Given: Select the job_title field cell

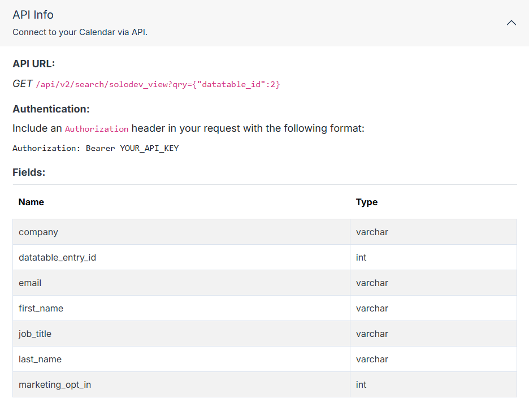Looking at the screenshot, I should pyautogui.click(x=181, y=334).
